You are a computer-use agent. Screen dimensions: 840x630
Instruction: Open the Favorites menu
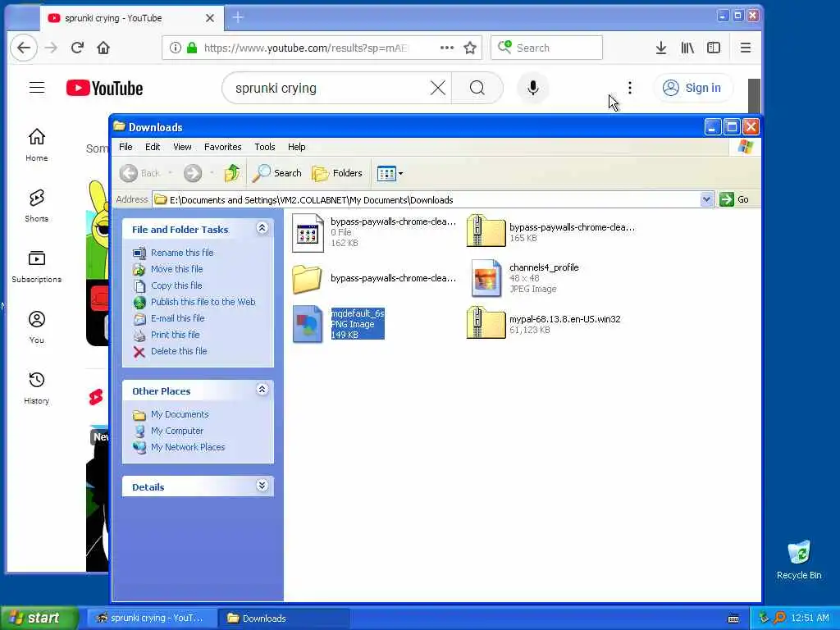(223, 147)
